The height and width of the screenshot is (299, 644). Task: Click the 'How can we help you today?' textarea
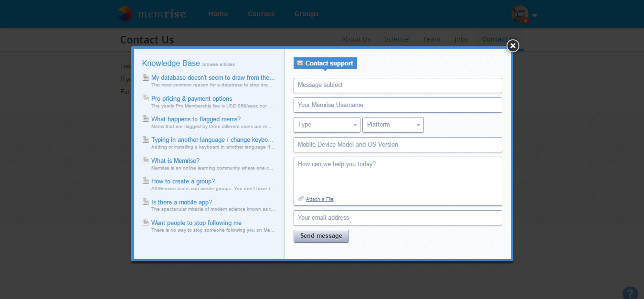398,181
